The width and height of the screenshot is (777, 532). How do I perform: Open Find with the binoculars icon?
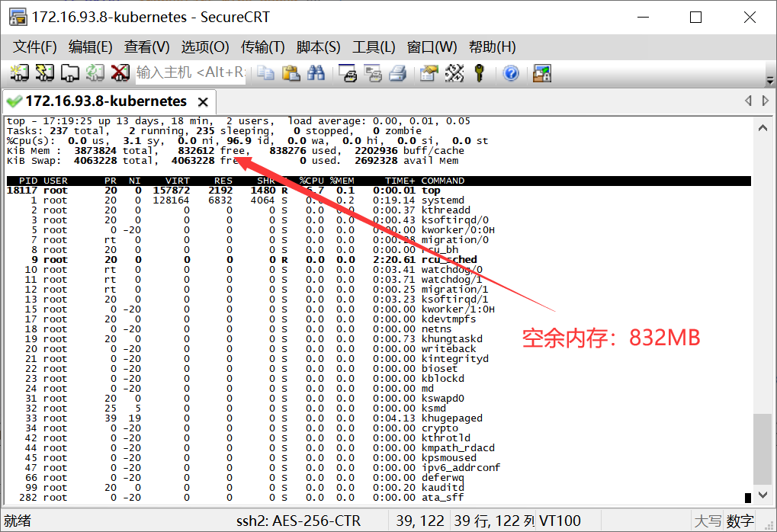(316, 73)
